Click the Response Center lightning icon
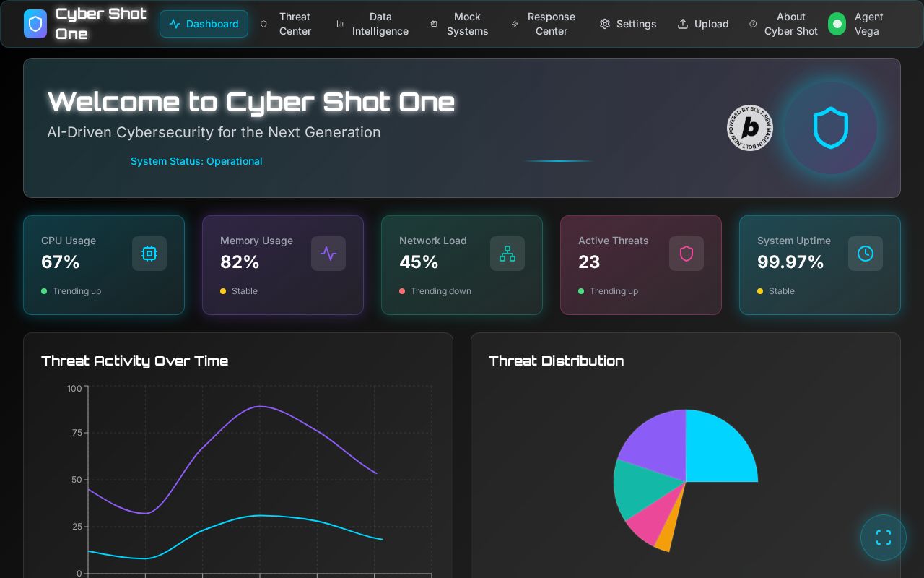This screenshot has width=924, height=578. point(515,24)
